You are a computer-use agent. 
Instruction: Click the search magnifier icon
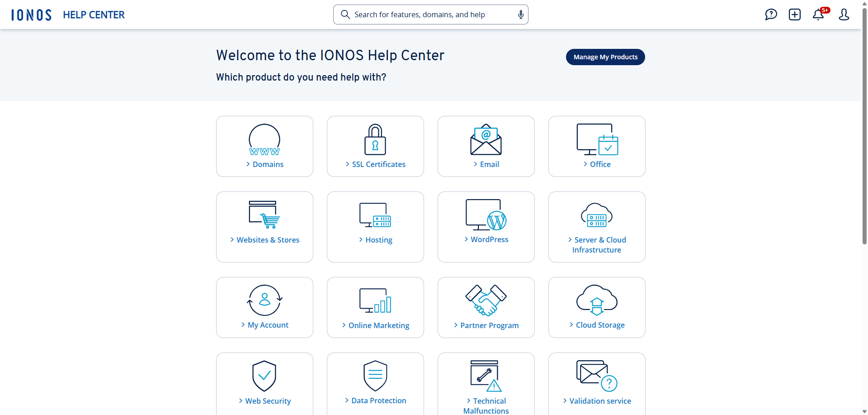point(345,14)
